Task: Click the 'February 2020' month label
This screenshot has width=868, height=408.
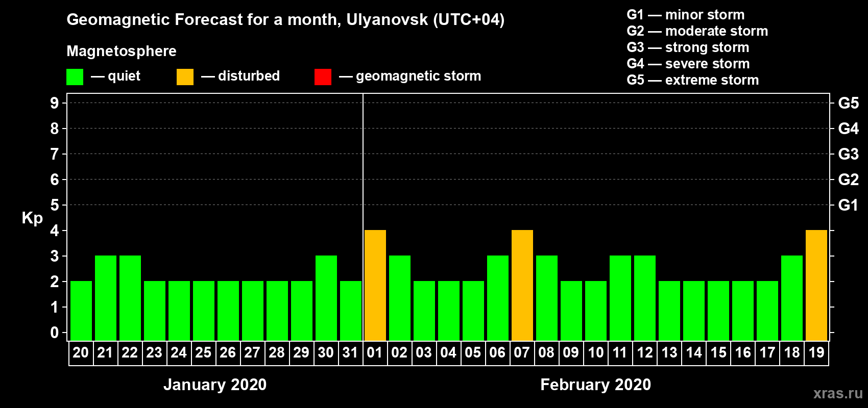Action: (596, 385)
